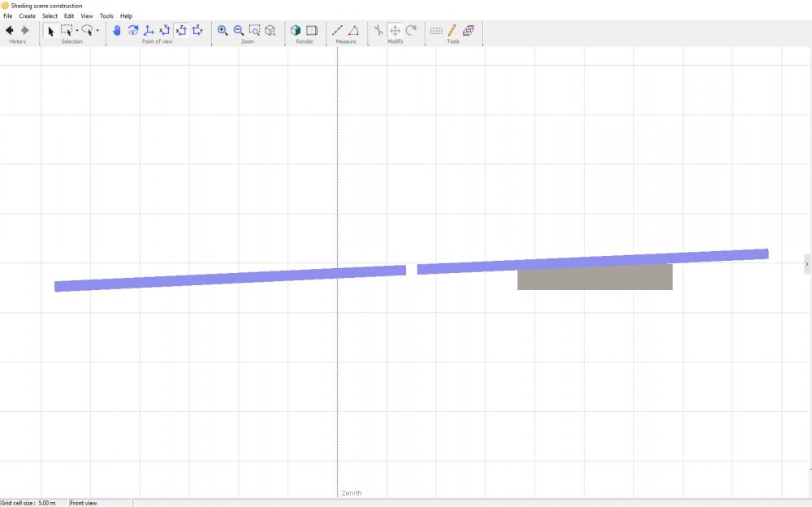Screen dimensions: 812x507
Task: Click the zoom out magnifier
Action: (239, 31)
